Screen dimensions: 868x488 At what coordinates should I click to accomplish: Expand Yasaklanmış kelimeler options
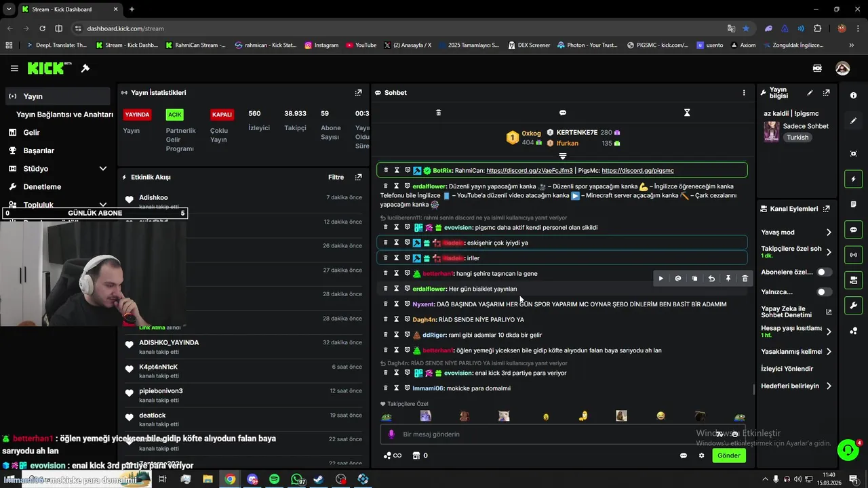pos(829,352)
